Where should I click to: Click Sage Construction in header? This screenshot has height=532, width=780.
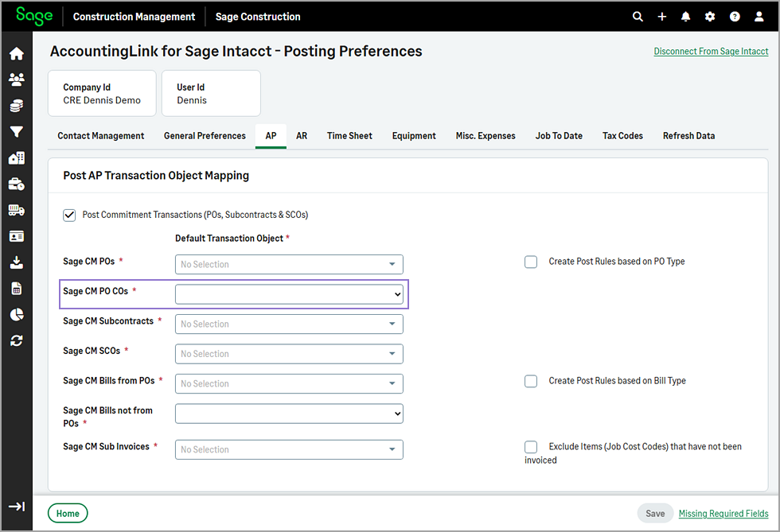pos(258,17)
